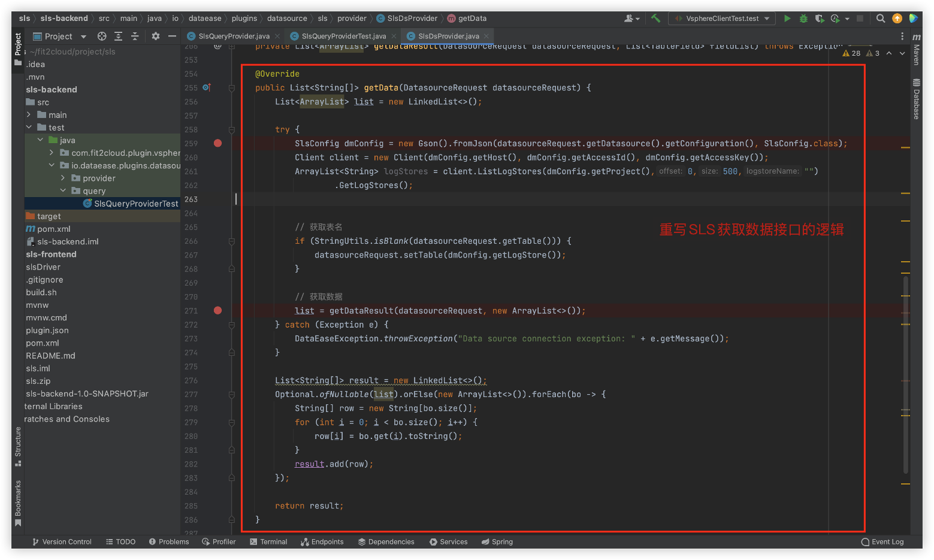Image resolution: width=934 pixels, height=560 pixels.
Task: Open the Profiler tool tab
Action: (x=219, y=542)
